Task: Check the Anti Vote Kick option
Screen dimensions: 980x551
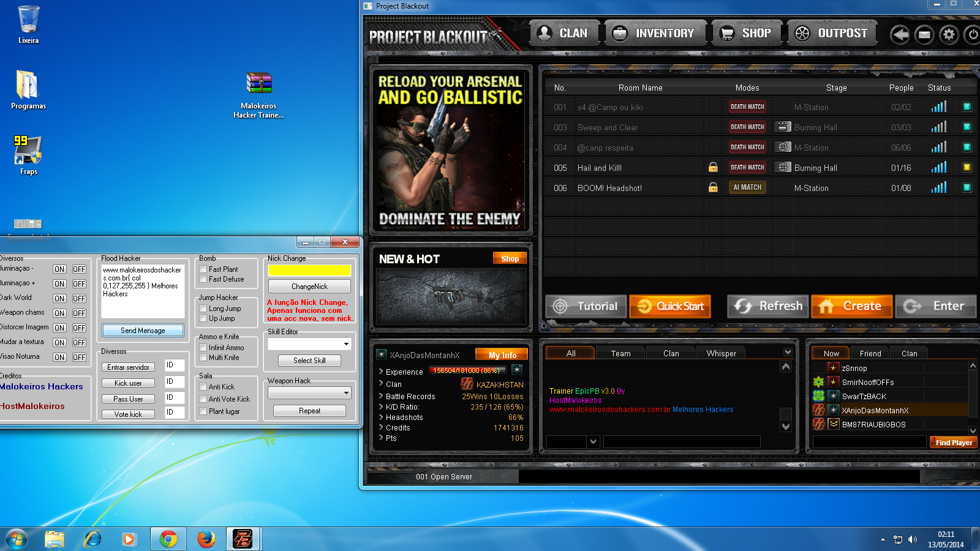Action: pyautogui.click(x=203, y=399)
